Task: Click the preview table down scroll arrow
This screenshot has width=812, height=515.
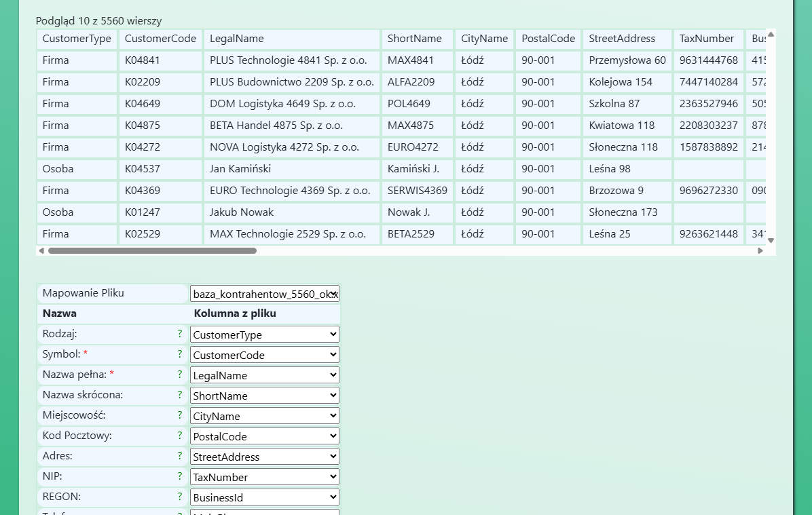Action: pyautogui.click(x=771, y=240)
